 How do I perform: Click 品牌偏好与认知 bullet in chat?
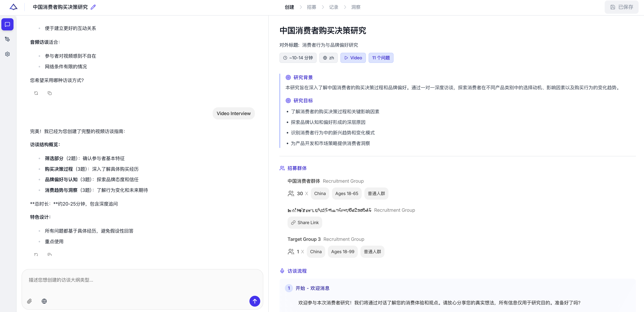(x=91, y=179)
